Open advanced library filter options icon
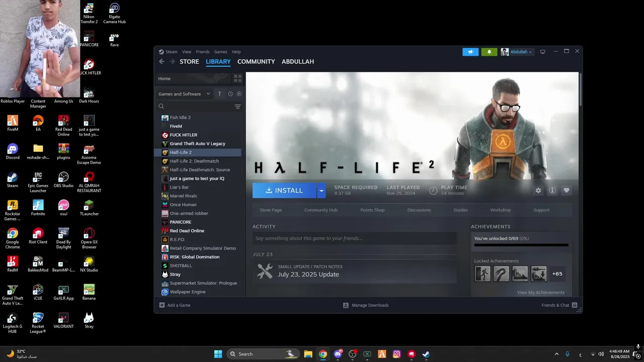The image size is (644, 362). (237, 107)
